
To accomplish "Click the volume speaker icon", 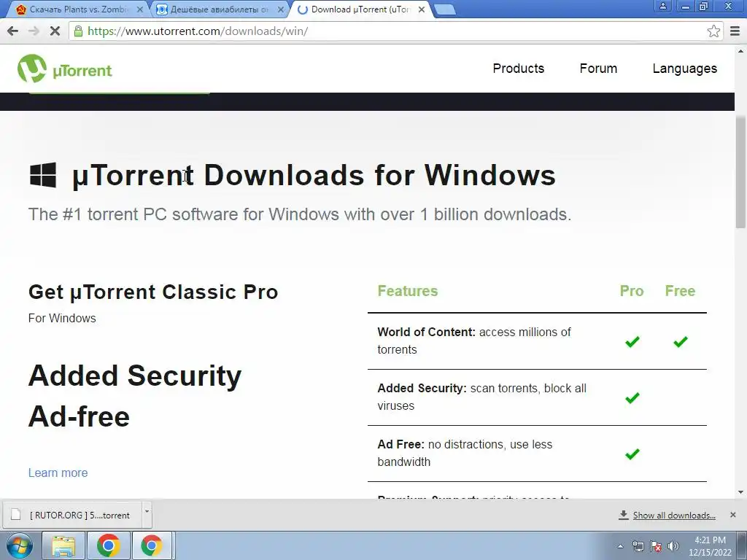I will tap(673, 546).
